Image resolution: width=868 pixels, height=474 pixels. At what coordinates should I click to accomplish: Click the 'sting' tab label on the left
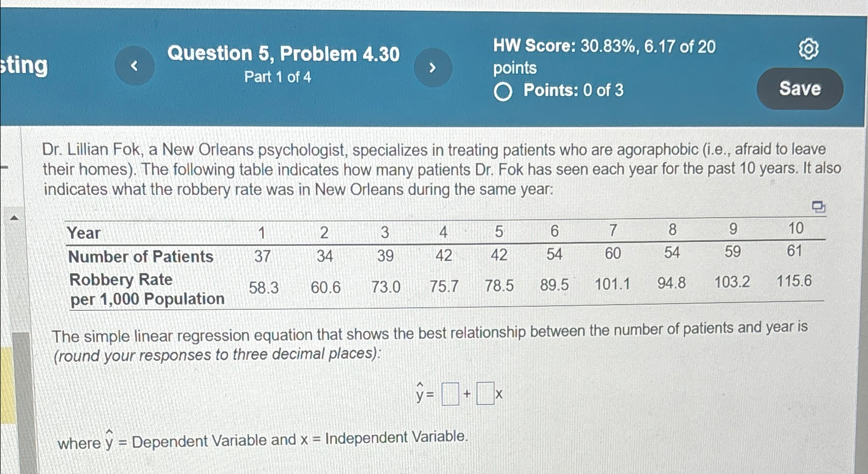(25, 66)
